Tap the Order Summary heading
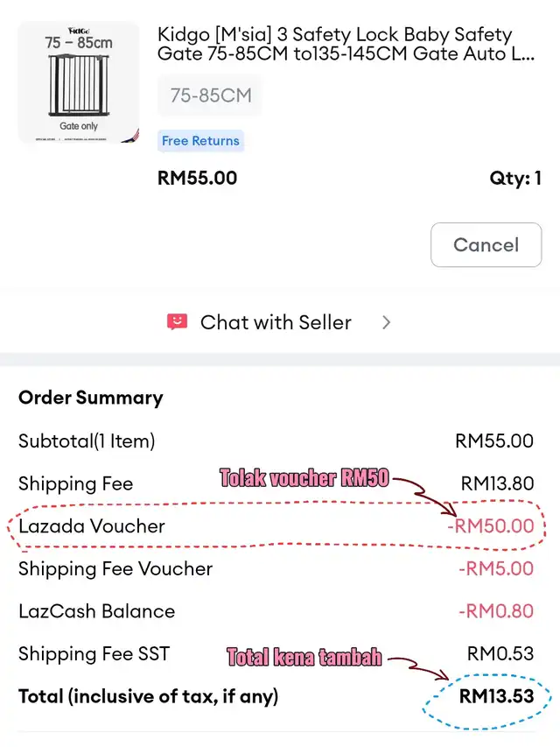Screen dimensions: 560x747 (x=91, y=398)
